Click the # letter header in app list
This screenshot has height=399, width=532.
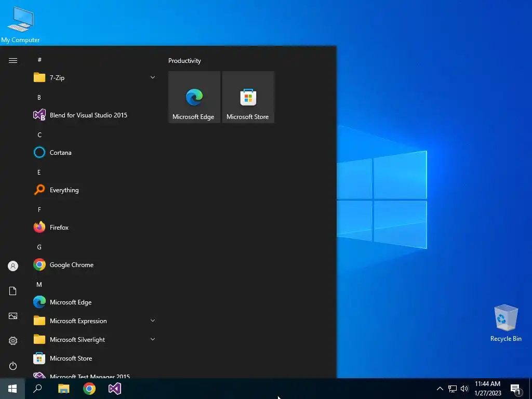click(39, 60)
